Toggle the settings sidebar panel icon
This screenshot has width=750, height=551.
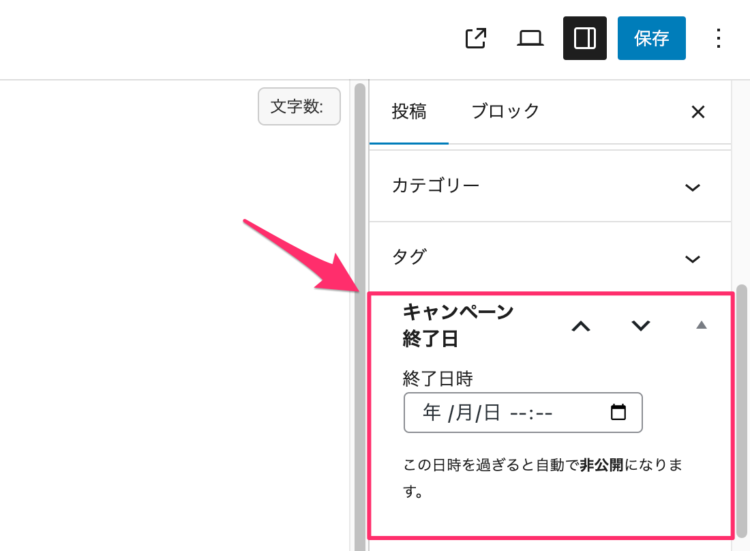click(585, 38)
